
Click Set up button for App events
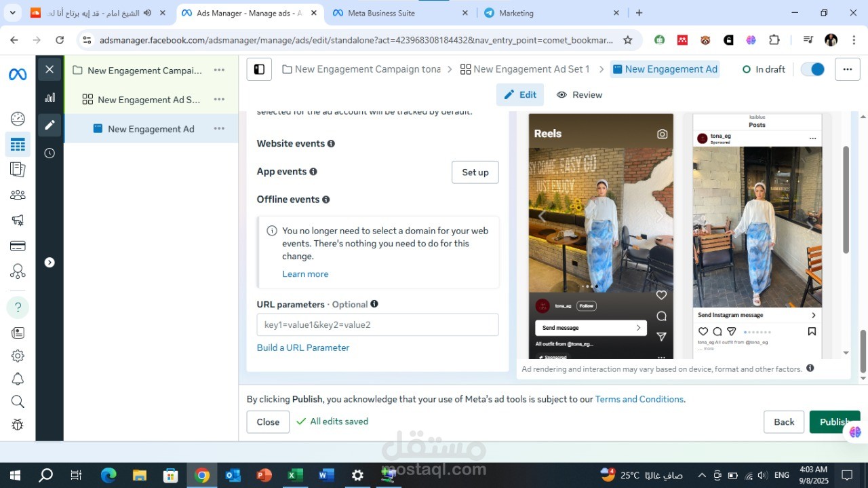click(475, 172)
